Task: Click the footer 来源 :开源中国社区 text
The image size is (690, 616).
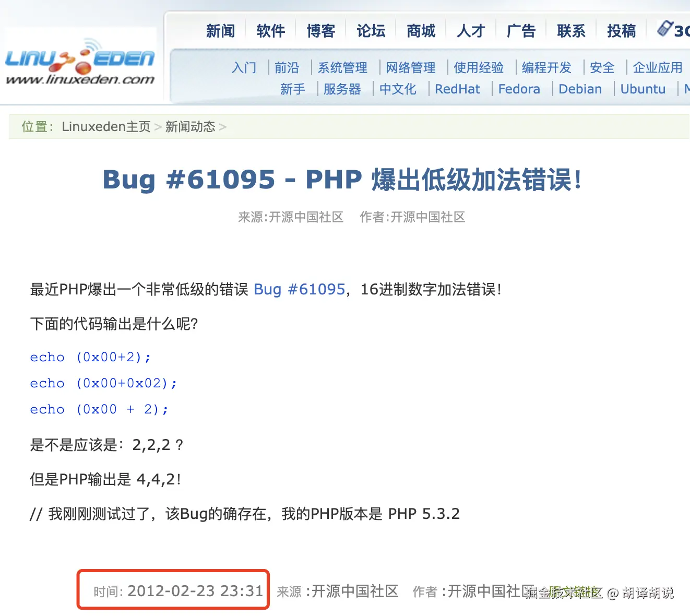Action: 338,591
